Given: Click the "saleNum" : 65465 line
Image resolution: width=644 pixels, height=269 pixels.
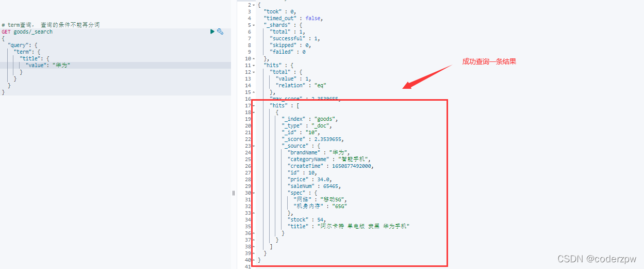Looking at the screenshot, I should pyautogui.click(x=314, y=186).
